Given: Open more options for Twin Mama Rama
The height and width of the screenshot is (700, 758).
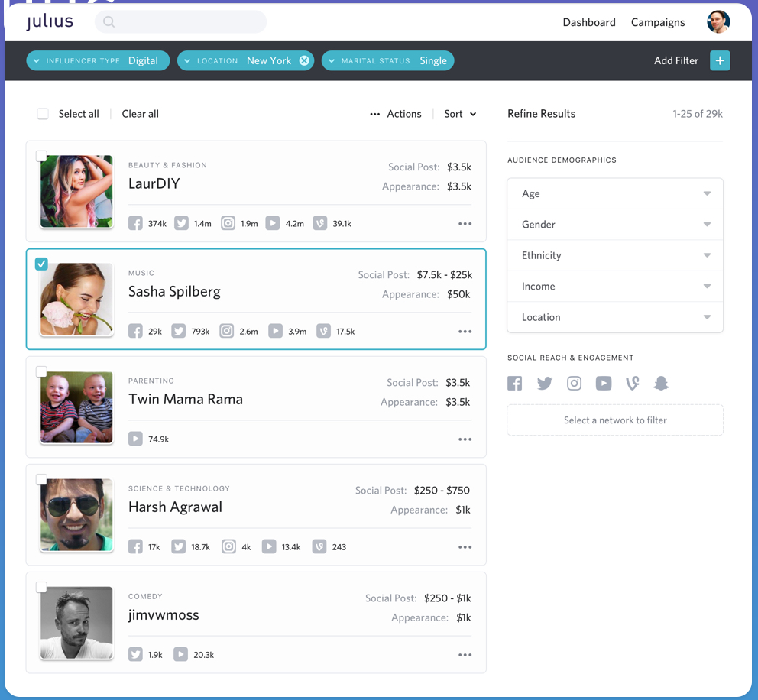Looking at the screenshot, I should 465,439.
